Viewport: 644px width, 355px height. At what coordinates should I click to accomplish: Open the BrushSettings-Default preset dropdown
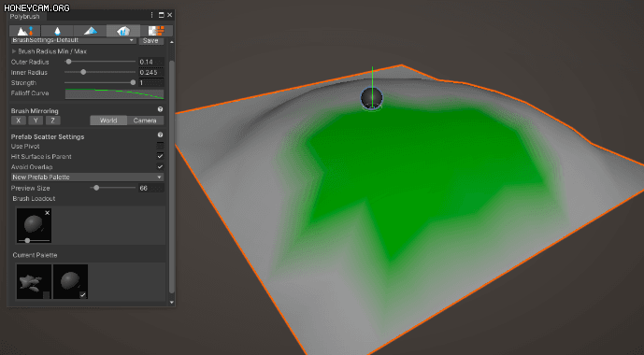(x=73, y=40)
